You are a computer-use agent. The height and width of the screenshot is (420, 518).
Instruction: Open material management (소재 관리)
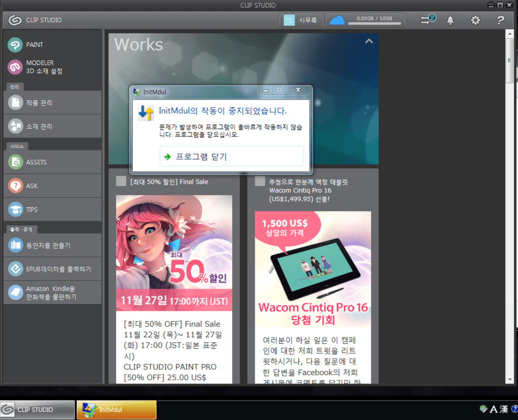[x=52, y=126]
